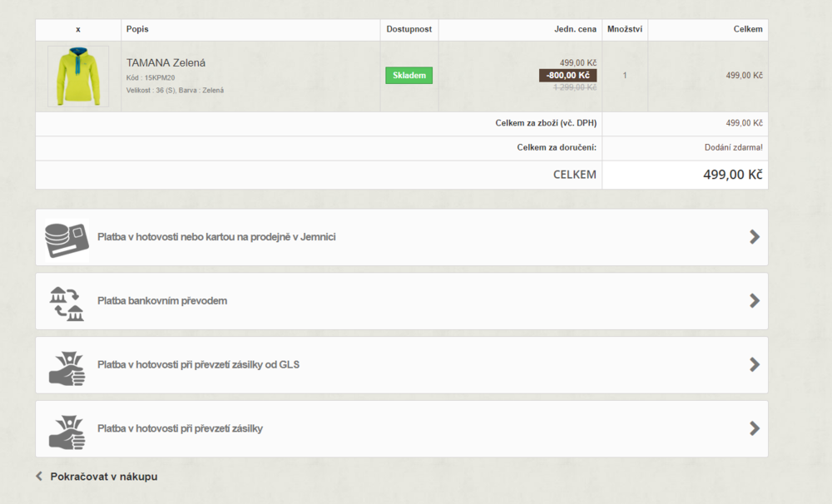Click the hand icon beside Platba v hotovosti při převzetí zásilky
The image size is (832, 504).
point(67,432)
